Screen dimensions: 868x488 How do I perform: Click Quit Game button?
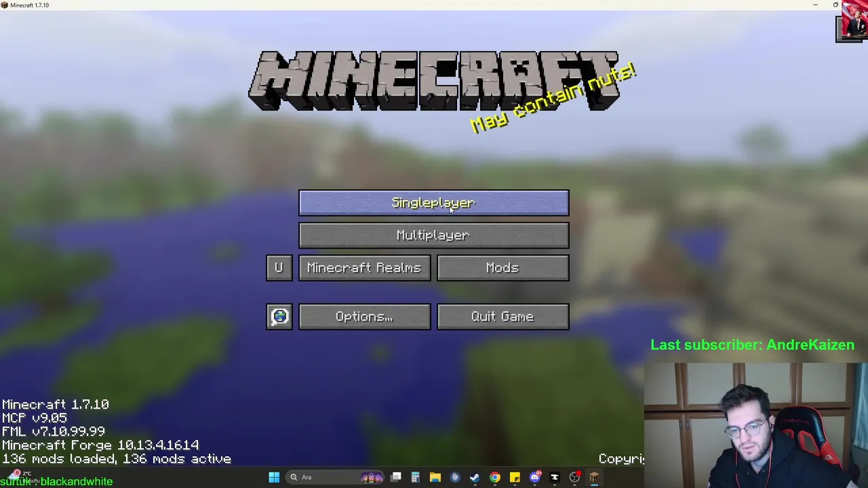[x=502, y=317]
